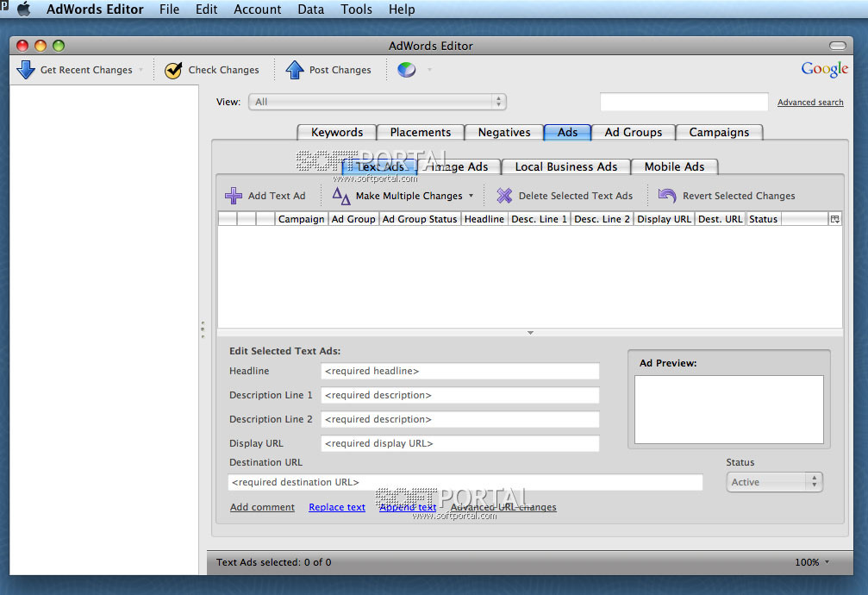
Task: Click the Revert Selected Changes label
Action: point(739,196)
